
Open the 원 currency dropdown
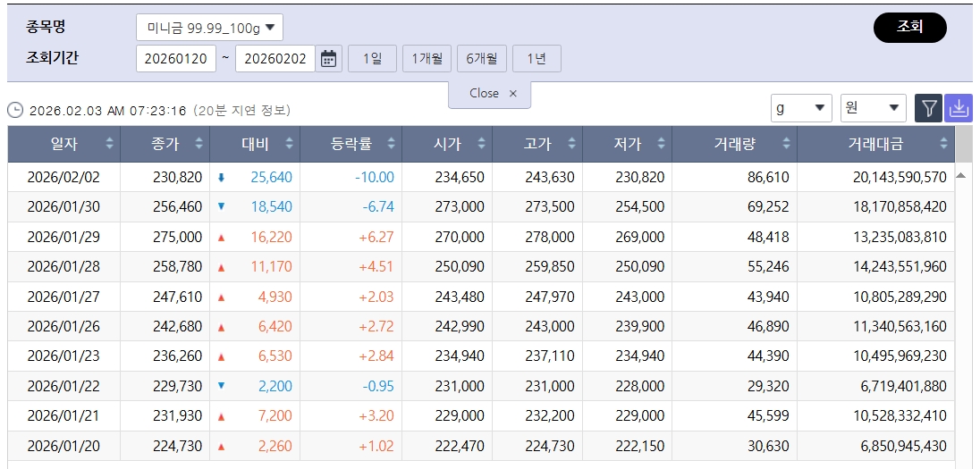click(873, 108)
